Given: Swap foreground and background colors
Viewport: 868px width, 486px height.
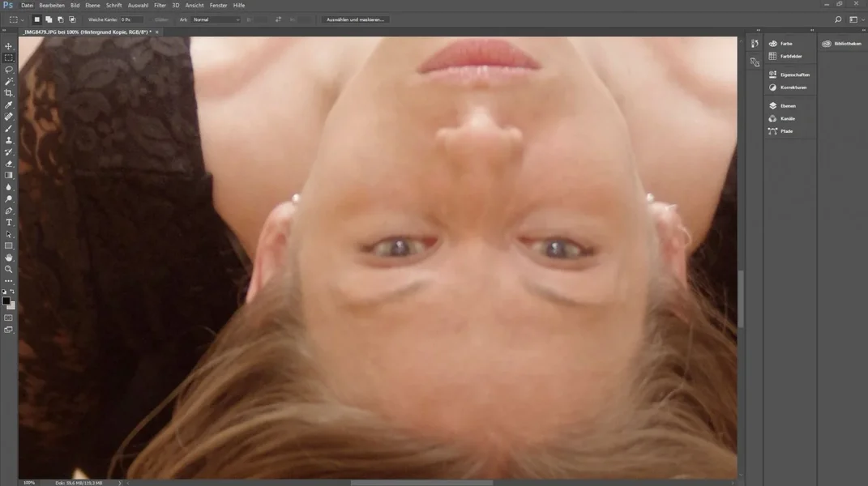Looking at the screenshot, I should point(12,291).
